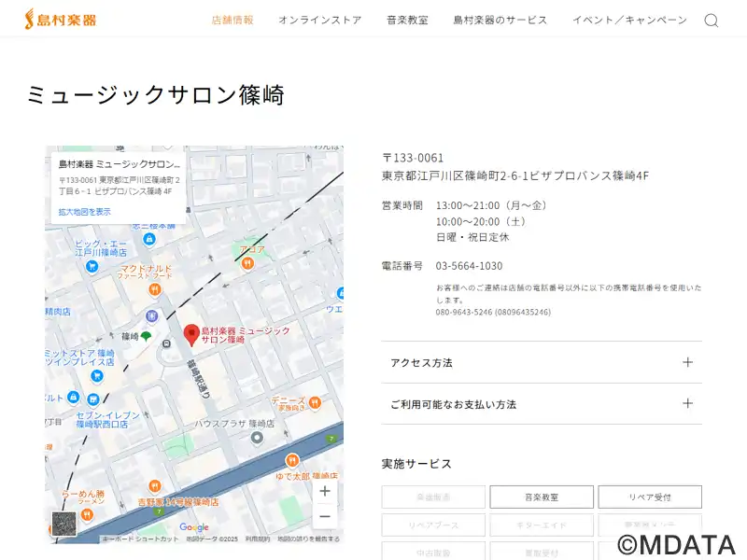Image resolution: width=747 pixels, height=560 pixels.
Task: Click the Google logo on map
Action: (x=194, y=526)
